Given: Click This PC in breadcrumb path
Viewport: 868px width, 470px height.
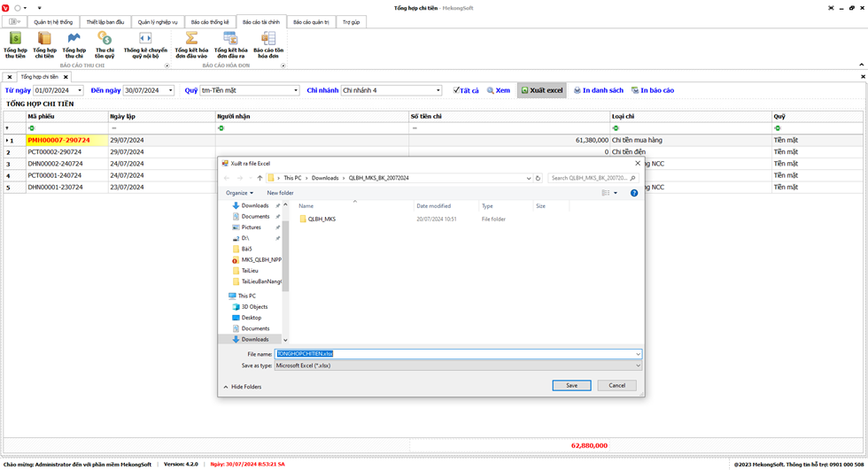Looking at the screenshot, I should (292, 178).
